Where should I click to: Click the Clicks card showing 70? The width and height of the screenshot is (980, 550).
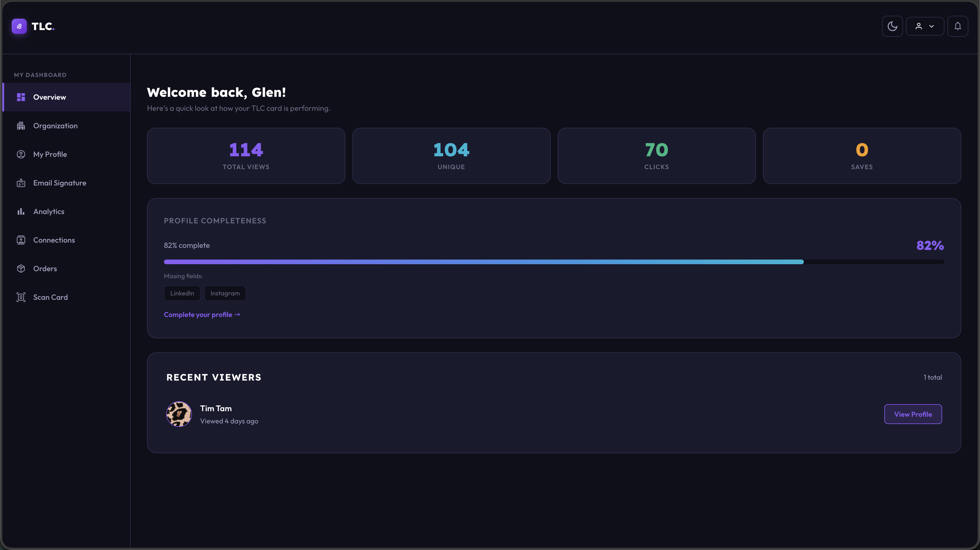(x=657, y=156)
